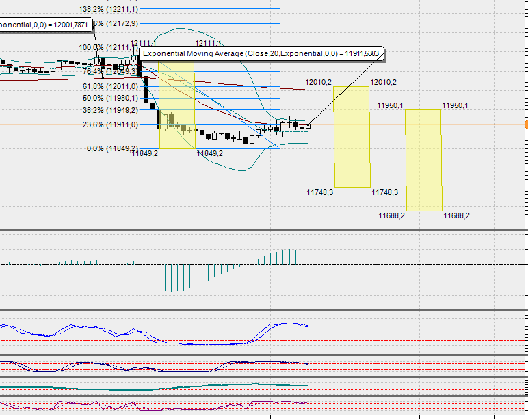Viewport: 528px width, 420px height.
Task: Click the last hollow candlestick on the chart
Action: tap(308, 126)
